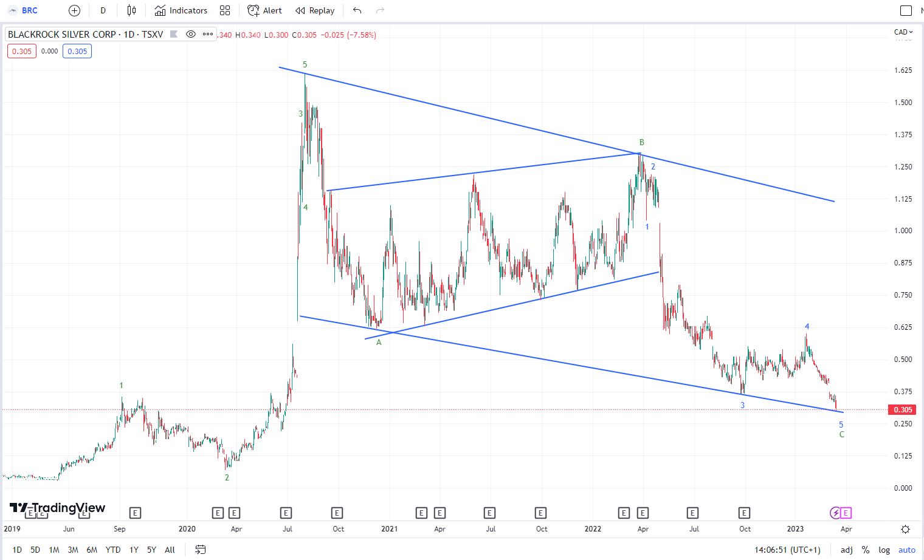Start bar Replay mode
This screenshot has height=560, width=924.
[x=315, y=10]
